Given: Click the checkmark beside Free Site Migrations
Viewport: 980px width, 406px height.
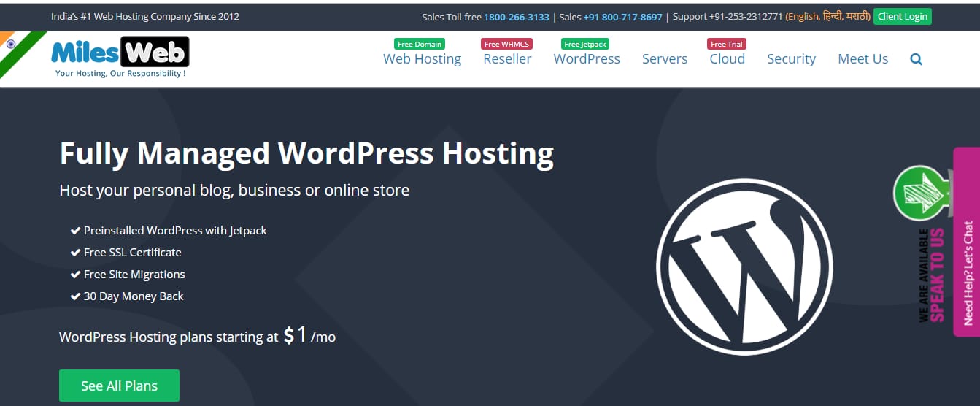Looking at the screenshot, I should pyautogui.click(x=75, y=275).
